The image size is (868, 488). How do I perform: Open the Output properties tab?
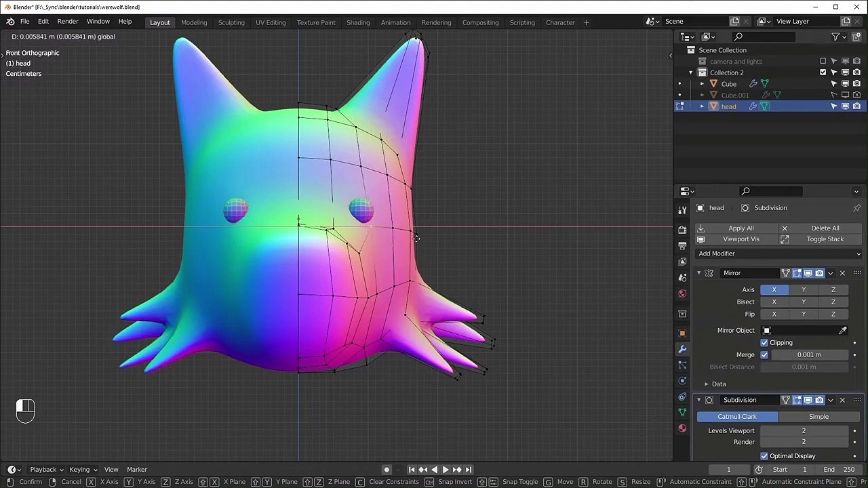point(682,246)
